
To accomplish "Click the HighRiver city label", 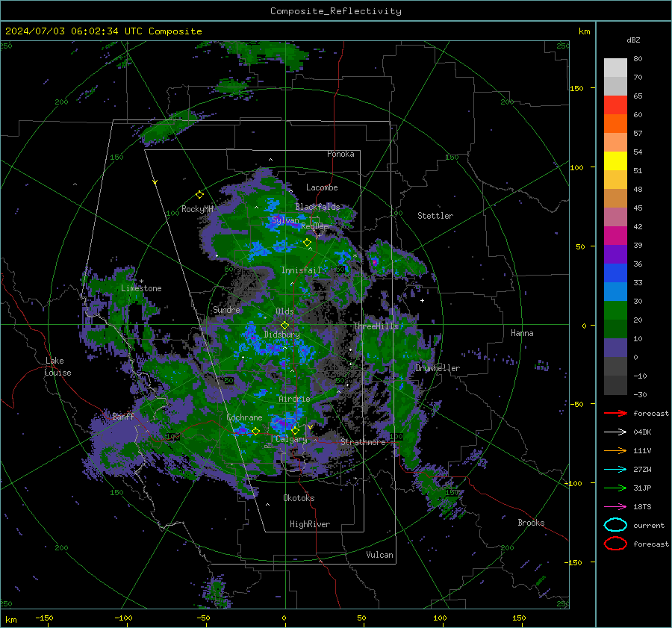I will pyautogui.click(x=310, y=524).
